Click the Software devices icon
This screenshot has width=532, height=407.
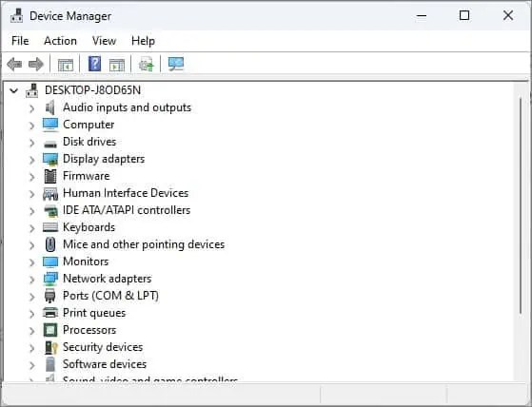pos(50,364)
